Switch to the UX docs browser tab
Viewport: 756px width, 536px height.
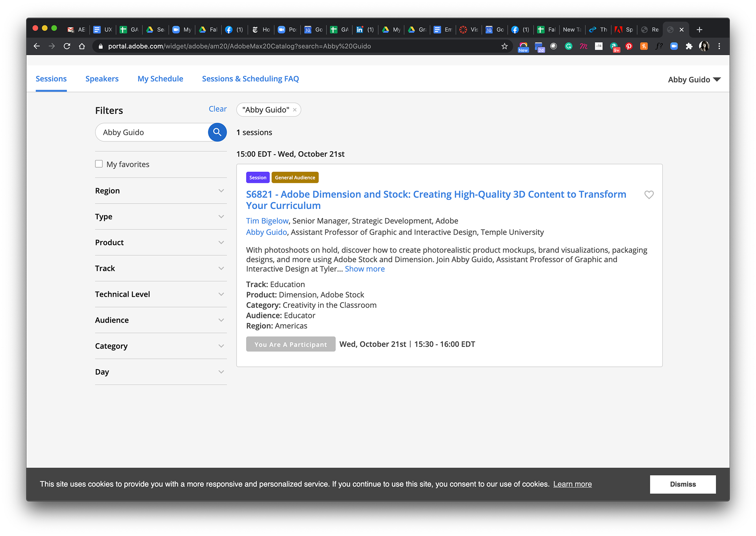tap(103, 30)
